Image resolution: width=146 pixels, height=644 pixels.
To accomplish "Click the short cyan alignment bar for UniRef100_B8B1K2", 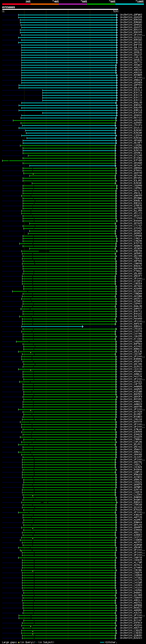I will pos(52,326).
